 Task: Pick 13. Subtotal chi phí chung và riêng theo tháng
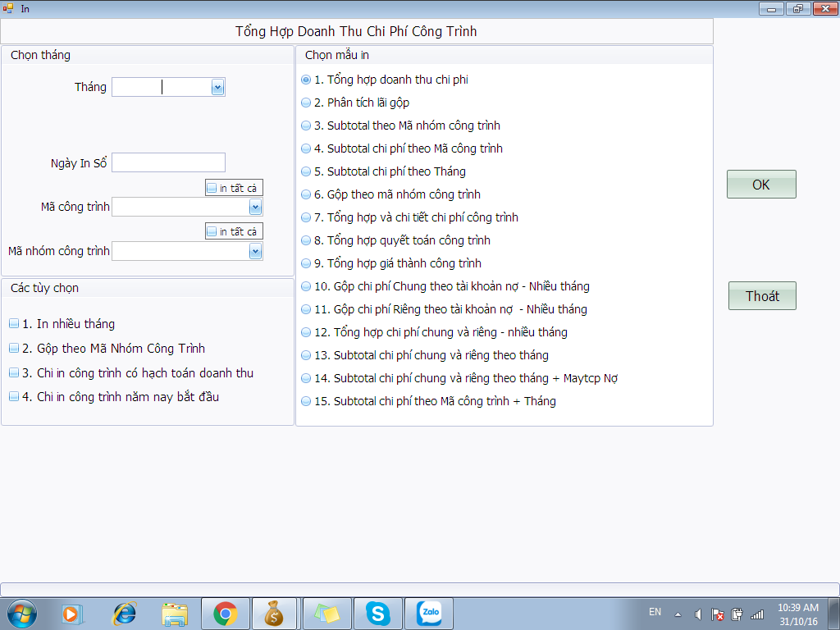tap(306, 356)
